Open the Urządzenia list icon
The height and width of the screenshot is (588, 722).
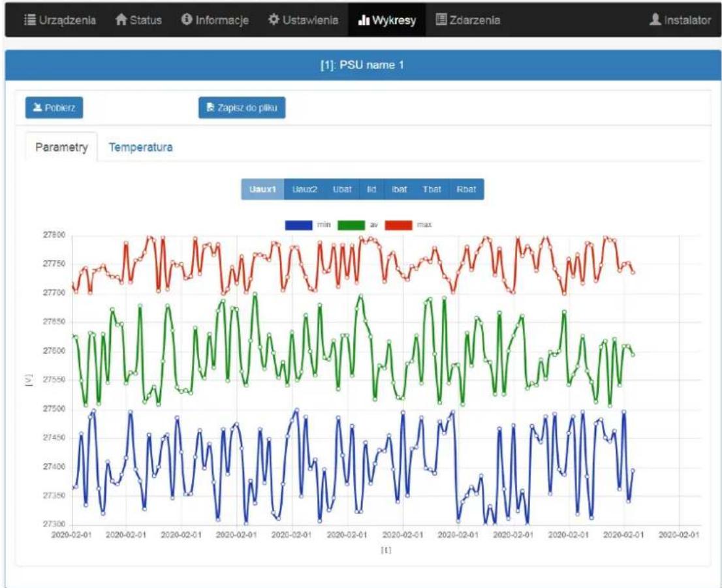[x=29, y=20]
